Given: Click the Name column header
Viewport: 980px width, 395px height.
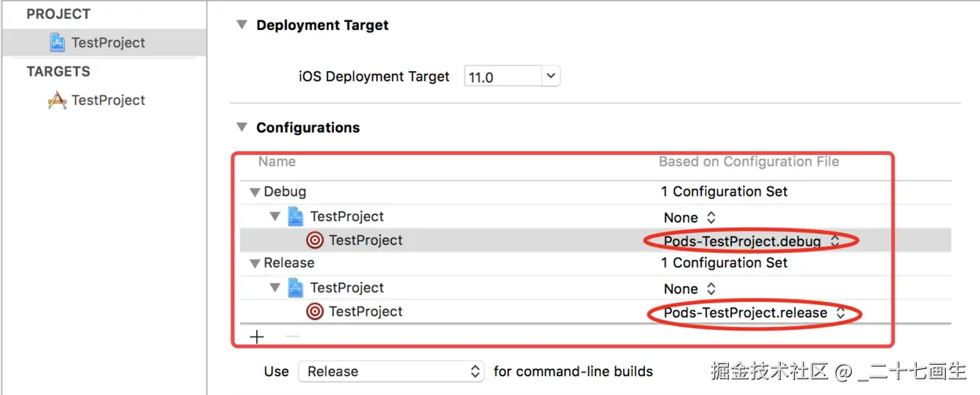Looking at the screenshot, I should [277, 161].
